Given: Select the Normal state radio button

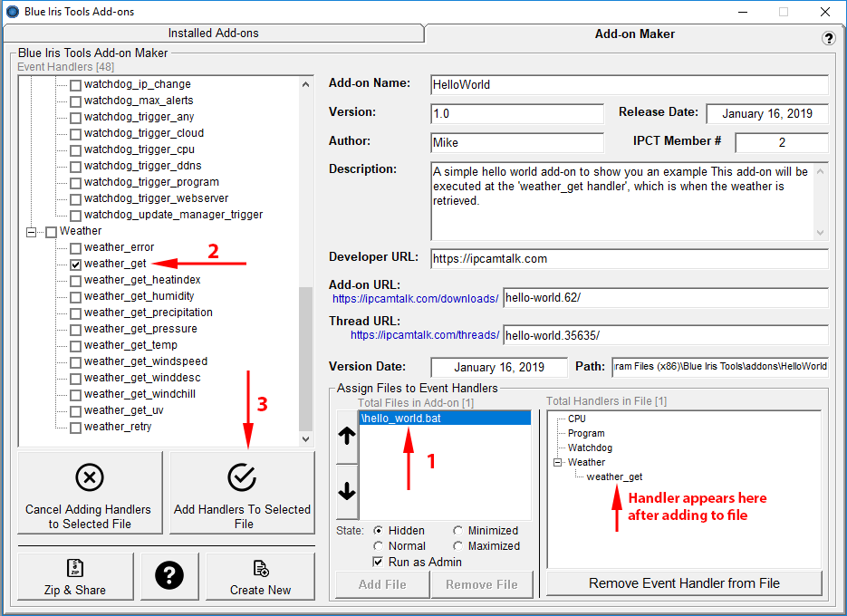Looking at the screenshot, I should coord(378,545).
